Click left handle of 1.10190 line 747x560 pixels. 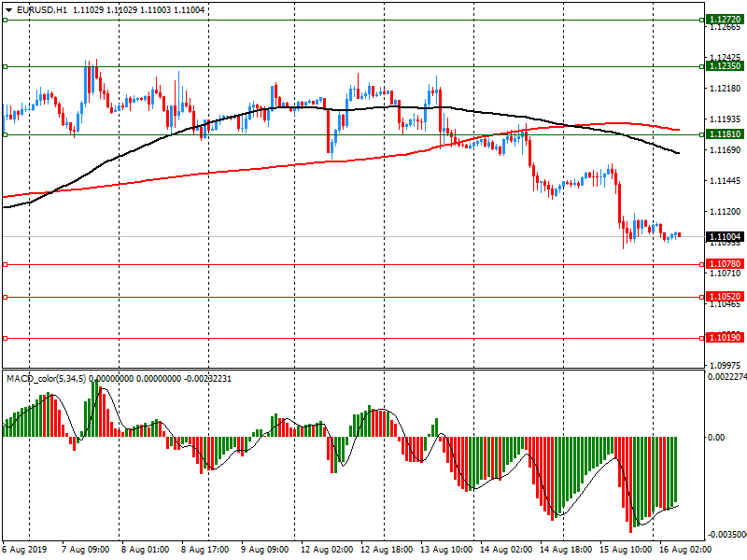[x=5, y=338]
